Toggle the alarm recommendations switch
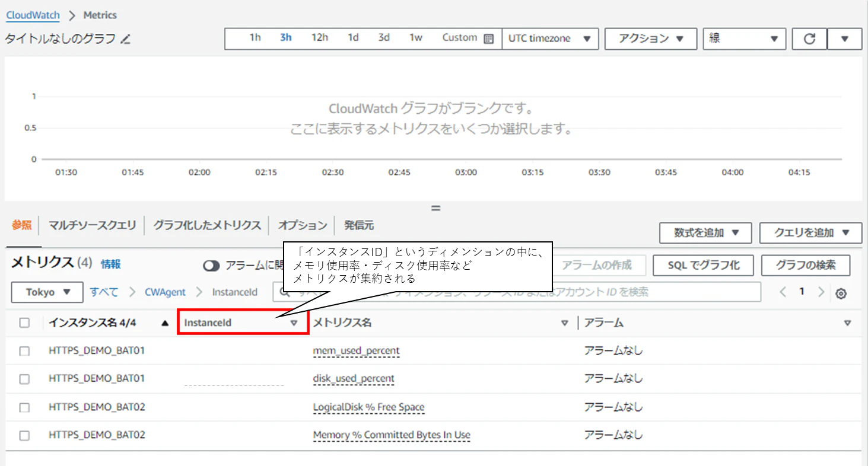The image size is (868, 466). [211, 266]
